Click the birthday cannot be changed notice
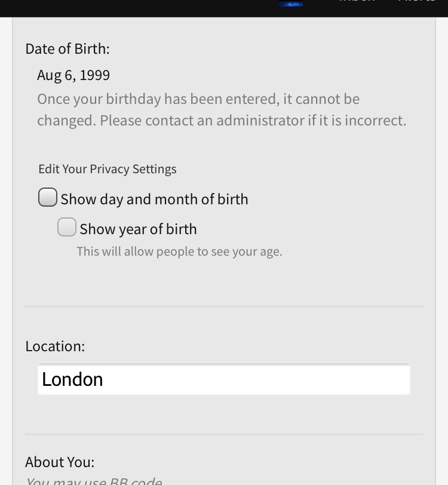 pyautogui.click(x=222, y=110)
